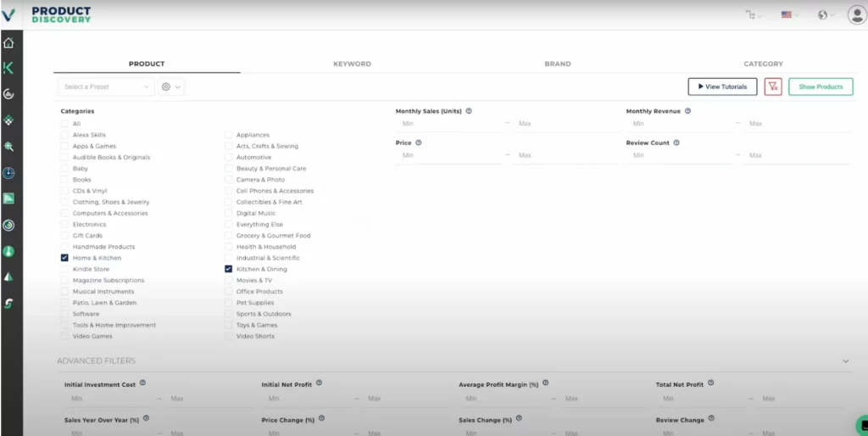Select the thermometer icon in the sidebar
Viewport: 868px width, 436px height.
[x=8, y=252]
